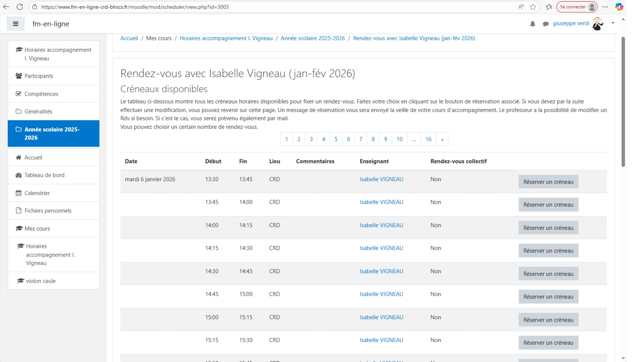Click giuseppe verdi profile avatar picture

click(x=598, y=24)
